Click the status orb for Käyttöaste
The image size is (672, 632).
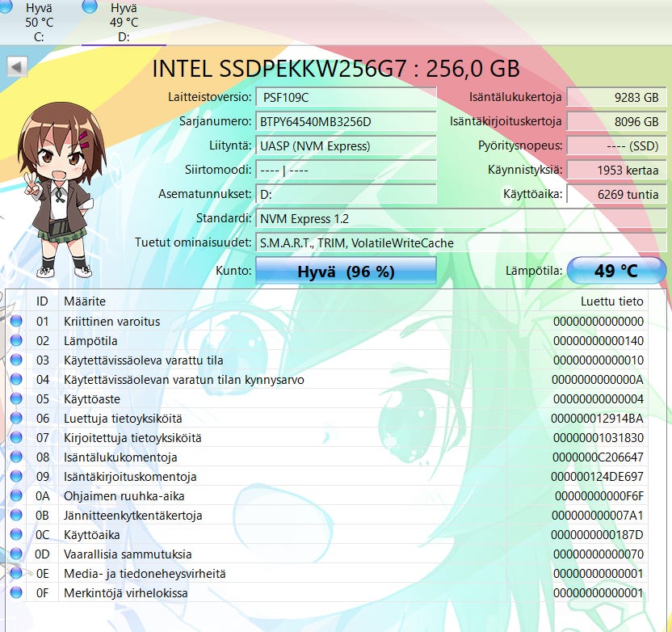(x=16, y=398)
